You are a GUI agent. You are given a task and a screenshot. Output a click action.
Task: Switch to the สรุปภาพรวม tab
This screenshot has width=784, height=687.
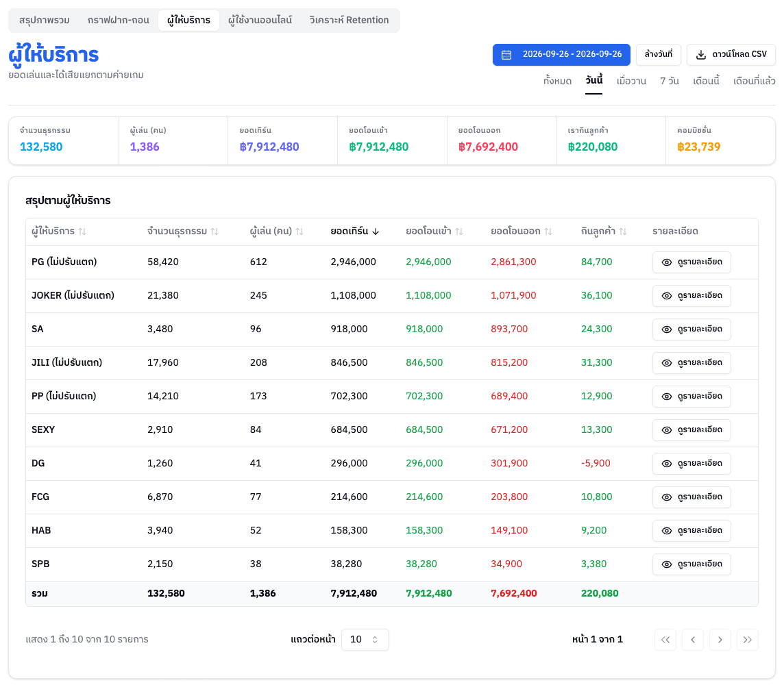[x=45, y=21]
